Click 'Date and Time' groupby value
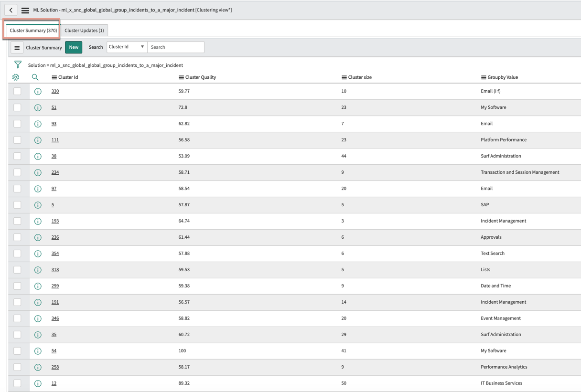The height and width of the screenshot is (392, 581). 495,286
